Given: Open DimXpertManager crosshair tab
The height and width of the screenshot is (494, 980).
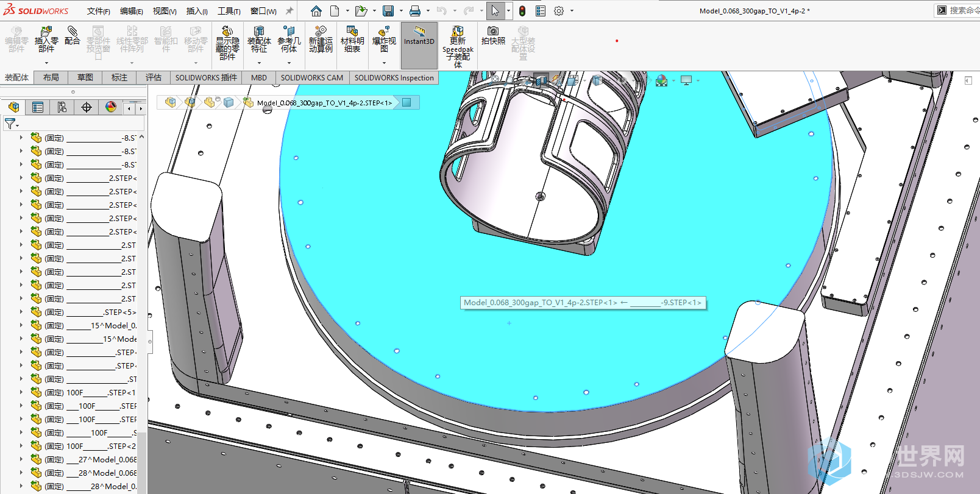Looking at the screenshot, I should 87,107.
